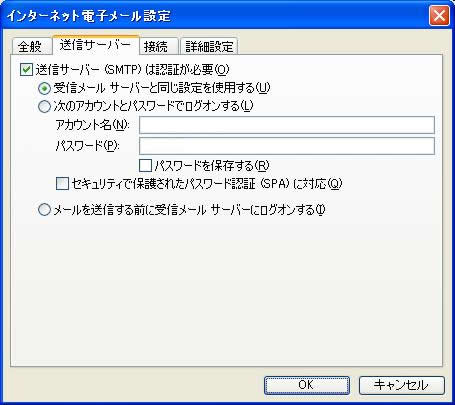The height and width of the screenshot is (405, 455).
Task: Click the パスワード(P) label text
Action: [x=88, y=146]
